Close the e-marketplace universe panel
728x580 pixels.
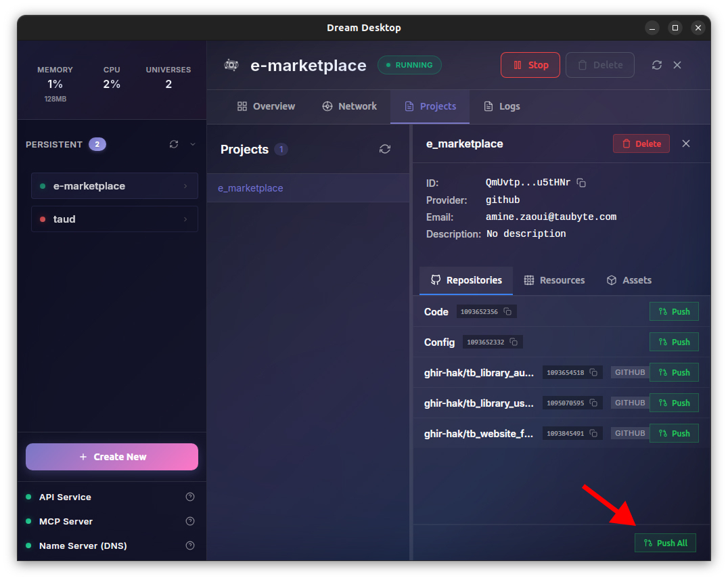coord(677,65)
